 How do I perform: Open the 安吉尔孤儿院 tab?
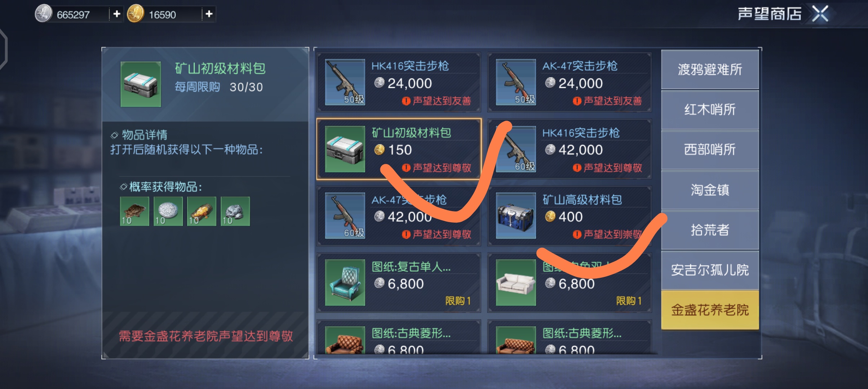point(710,270)
